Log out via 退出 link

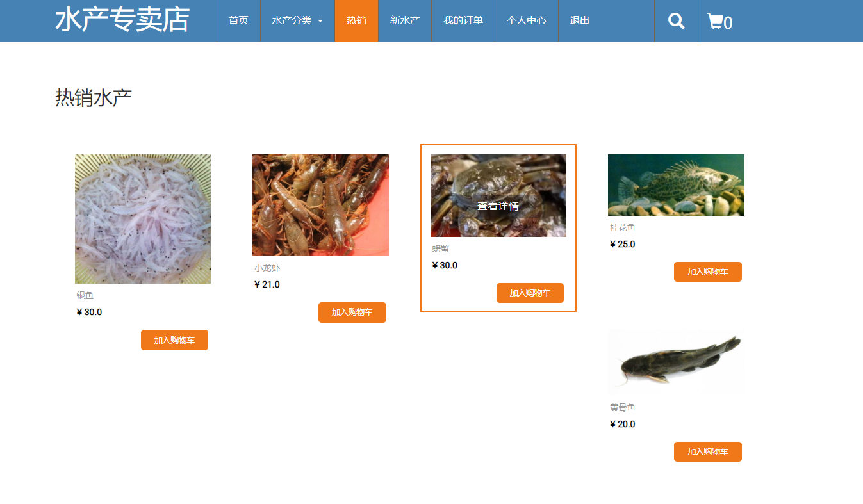(580, 21)
